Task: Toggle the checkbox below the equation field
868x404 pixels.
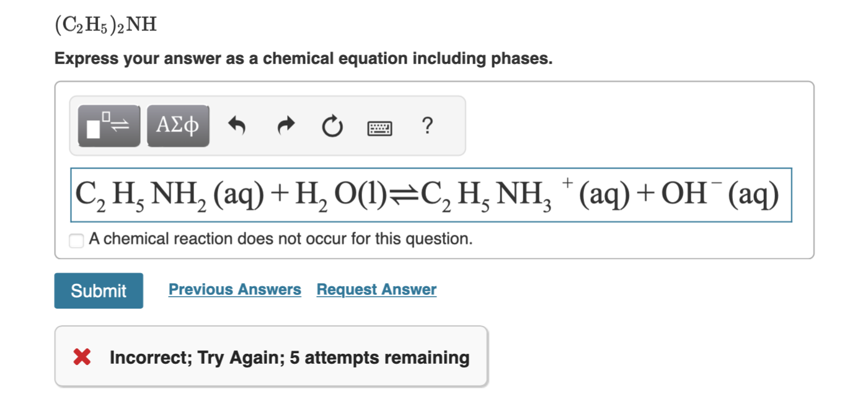Action: coord(76,240)
